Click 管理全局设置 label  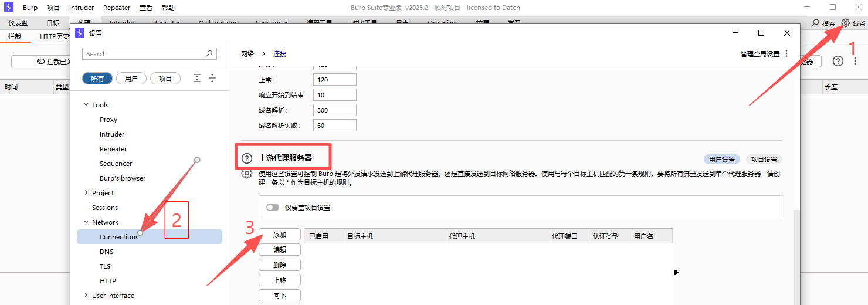pos(760,54)
